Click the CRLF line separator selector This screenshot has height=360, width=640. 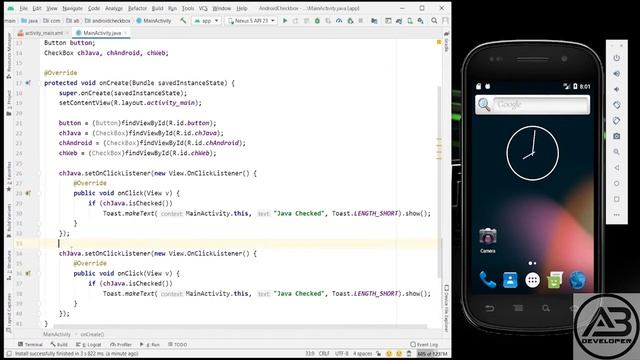point(324,353)
